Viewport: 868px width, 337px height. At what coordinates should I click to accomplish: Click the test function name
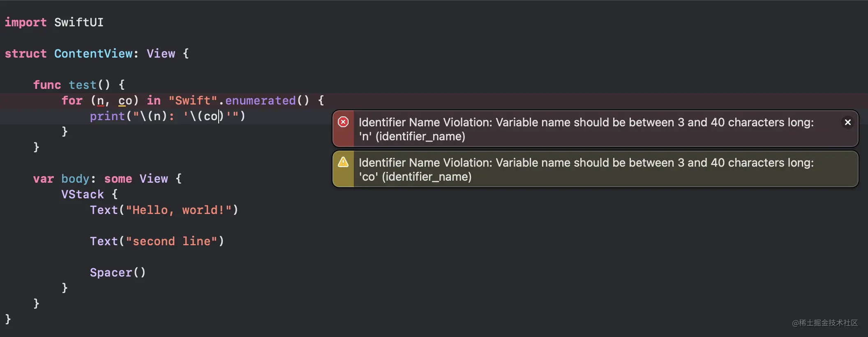click(x=82, y=85)
